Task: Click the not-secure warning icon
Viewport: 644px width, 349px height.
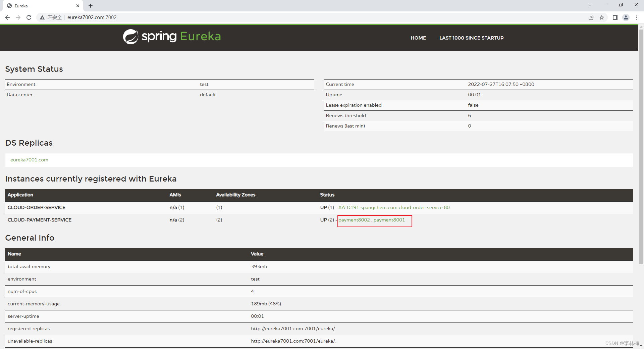Action: coord(42,17)
